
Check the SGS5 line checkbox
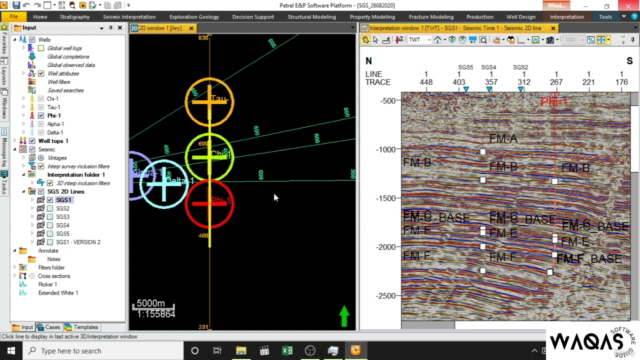(x=50, y=234)
